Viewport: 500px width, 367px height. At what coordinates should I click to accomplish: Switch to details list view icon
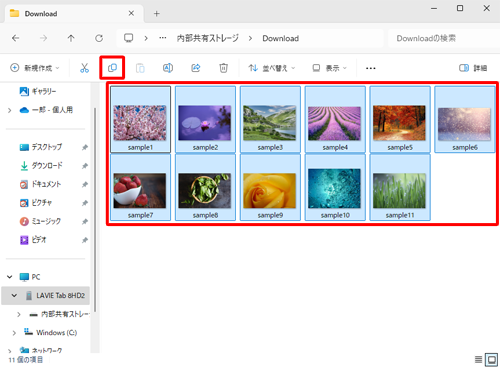[478, 359]
